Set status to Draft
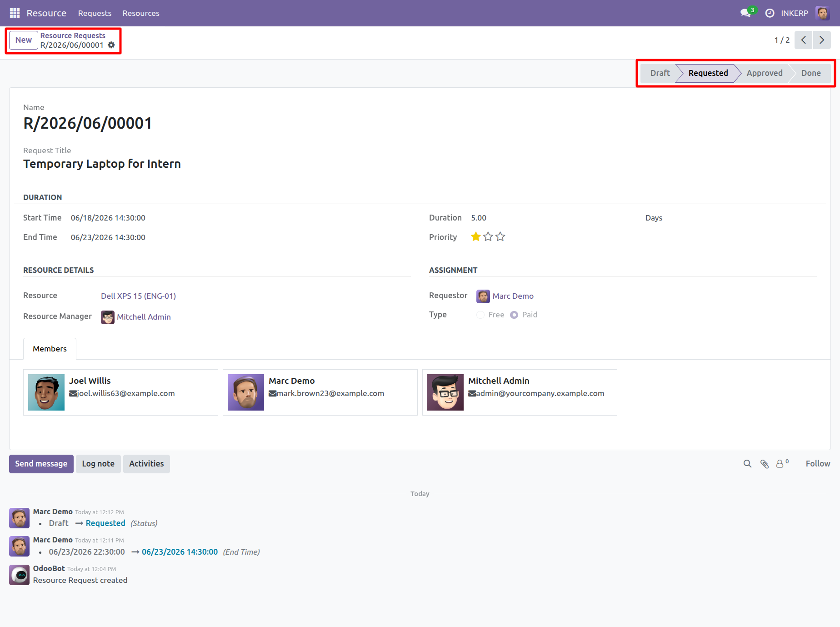 (x=660, y=73)
